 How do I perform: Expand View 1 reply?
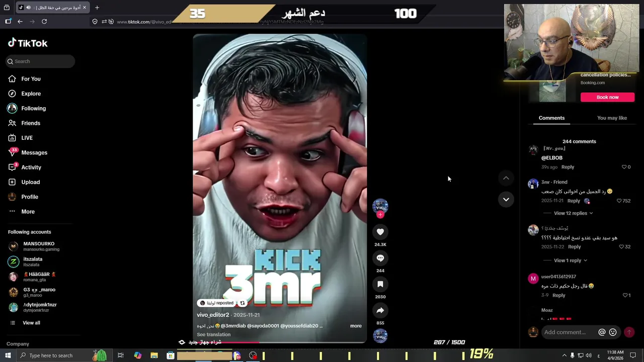coord(570,260)
